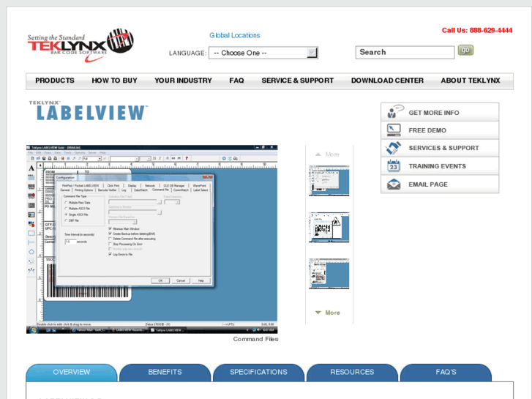Switch to the BENEFITS tab

coord(165,372)
